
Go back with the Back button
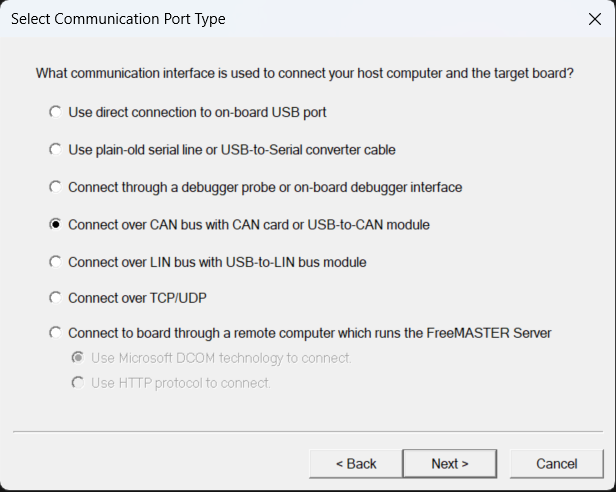point(356,464)
